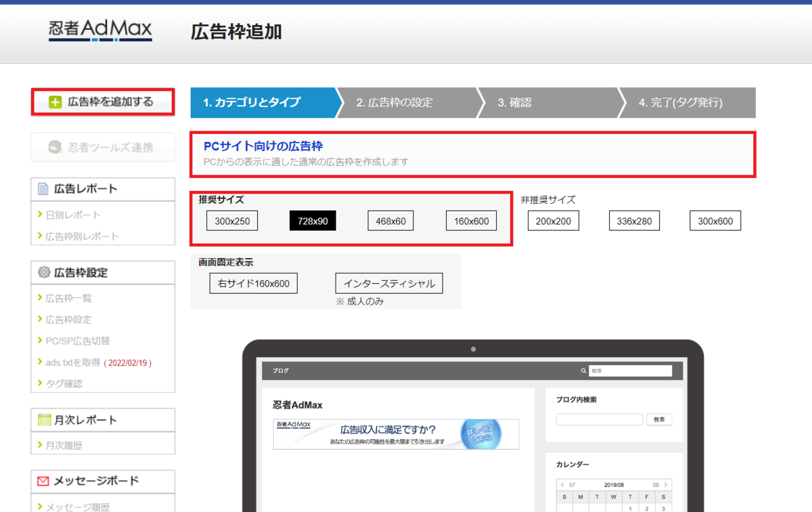812x512 pixels.
Task: Open PC/SP広告切替 link
Action: pos(78,341)
